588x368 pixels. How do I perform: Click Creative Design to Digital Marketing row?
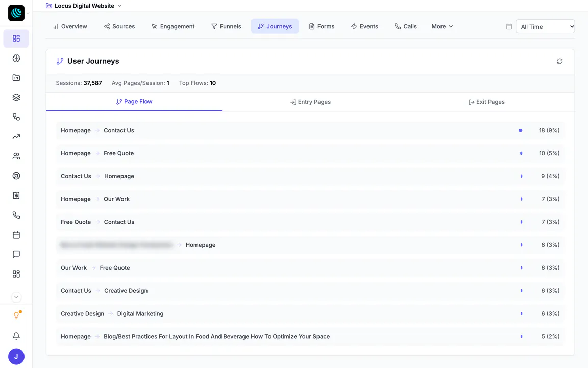point(310,314)
